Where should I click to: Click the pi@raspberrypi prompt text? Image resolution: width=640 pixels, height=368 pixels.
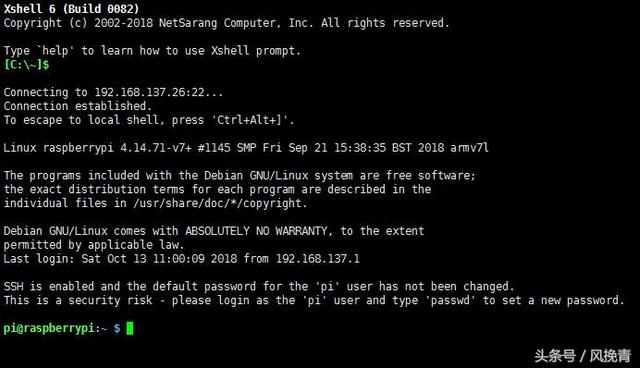[x=49, y=328]
